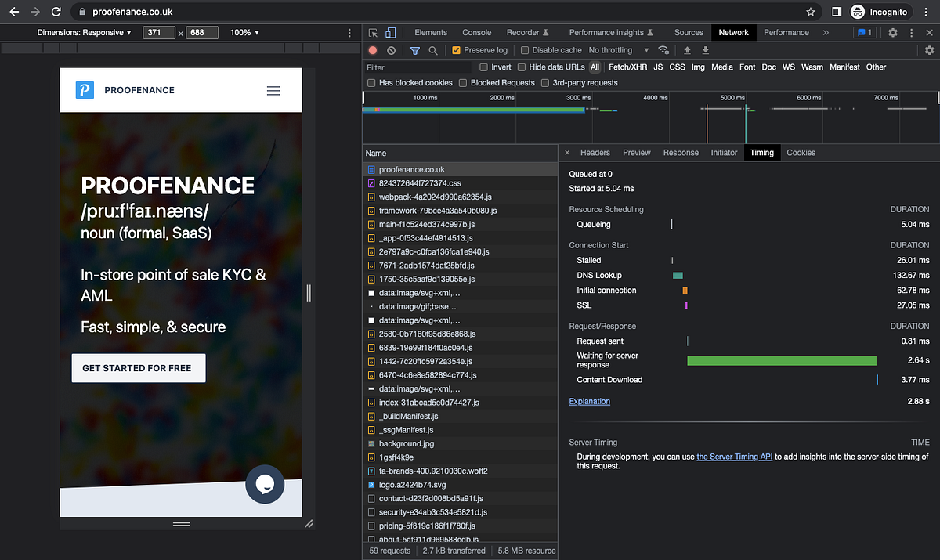Export requests as HAR file
This screenshot has width=940, height=560.
(x=704, y=49)
